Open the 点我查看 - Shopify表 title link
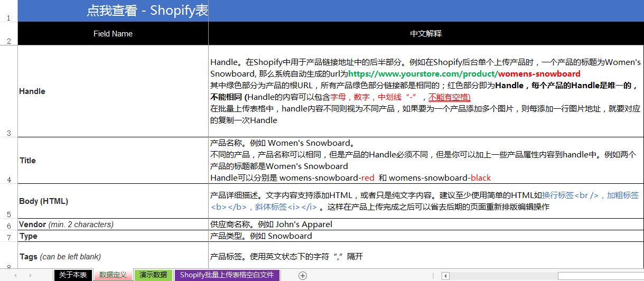644x281 pixels. pyautogui.click(x=147, y=11)
